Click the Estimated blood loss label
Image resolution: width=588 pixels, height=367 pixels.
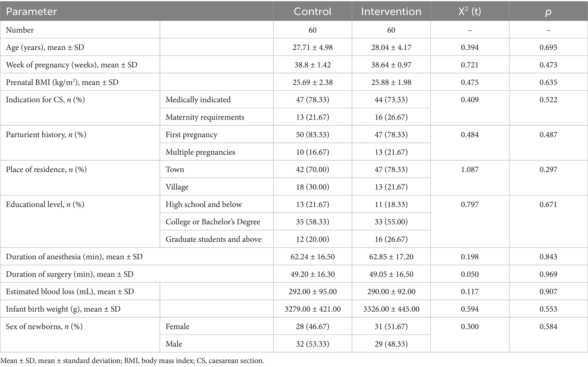pyautogui.click(x=70, y=292)
